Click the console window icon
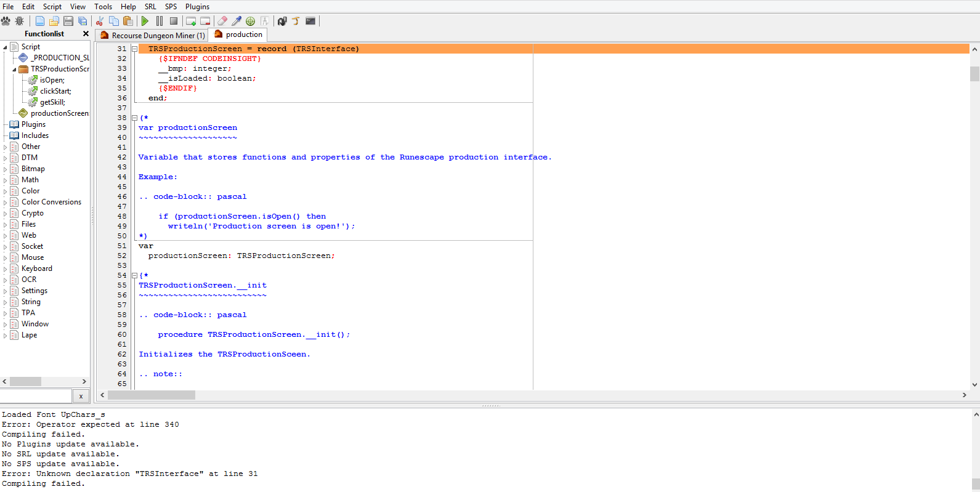The width and height of the screenshot is (980, 492). pos(310,21)
